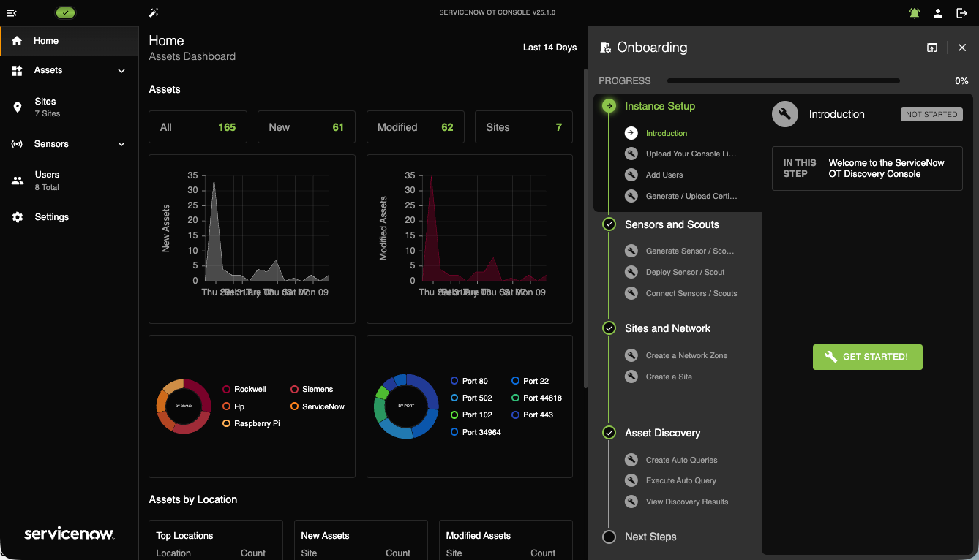Screen dimensions: 979x560
Task: Click the Raspberry Pi legend swatch
Action: [x=227, y=423]
